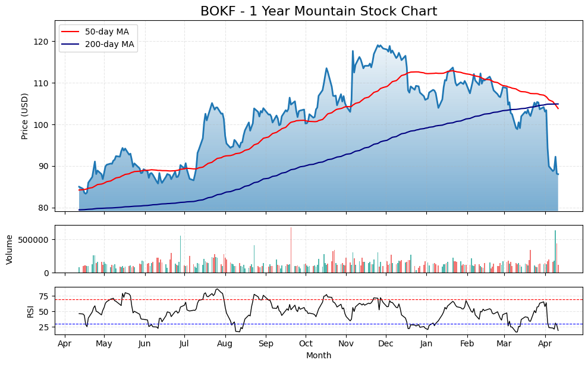Image resolution: width=588 pixels, height=366 pixels.
Task: Click the "Jun" month label
Action: pyautogui.click(x=144, y=344)
